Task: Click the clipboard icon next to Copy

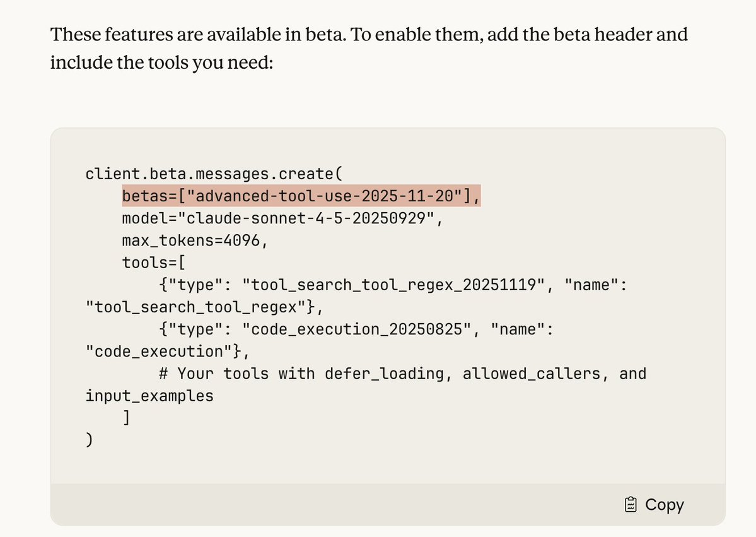Action: point(630,504)
